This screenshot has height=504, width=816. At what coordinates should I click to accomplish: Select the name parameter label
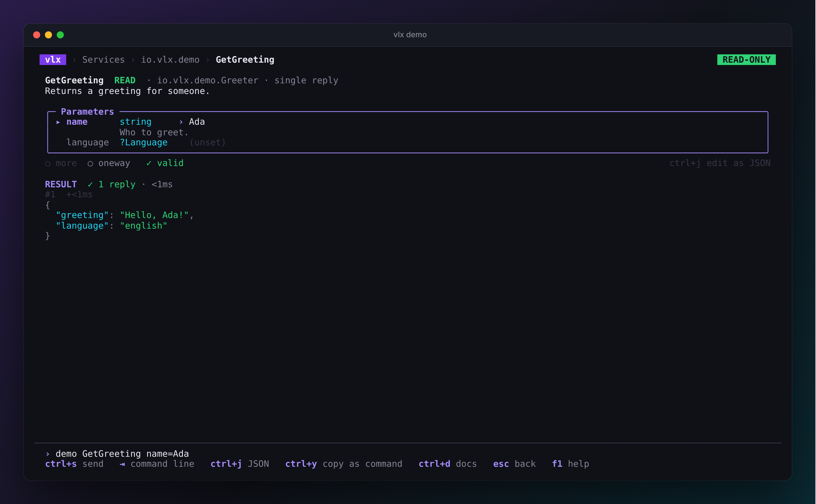(77, 122)
